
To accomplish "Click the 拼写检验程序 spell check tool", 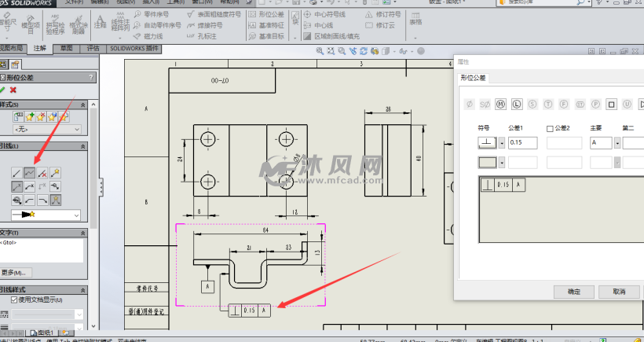I will (x=55, y=24).
